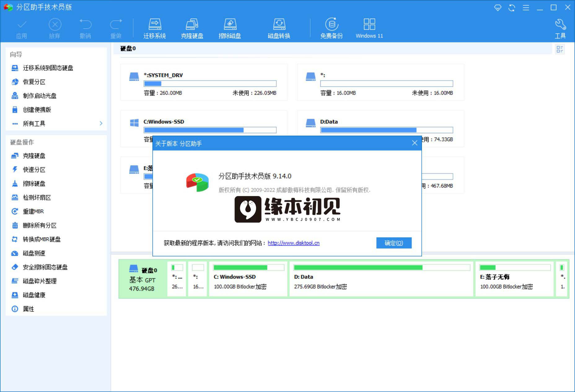The image size is (575, 392).
Task: Click the 分区助手技术员版 9.14.0 version text
Action: point(255,176)
